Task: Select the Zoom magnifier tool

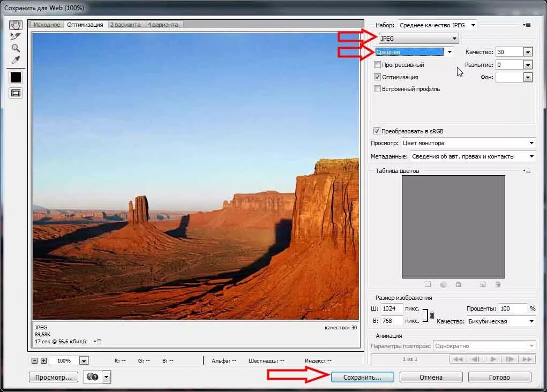Action: (x=16, y=48)
